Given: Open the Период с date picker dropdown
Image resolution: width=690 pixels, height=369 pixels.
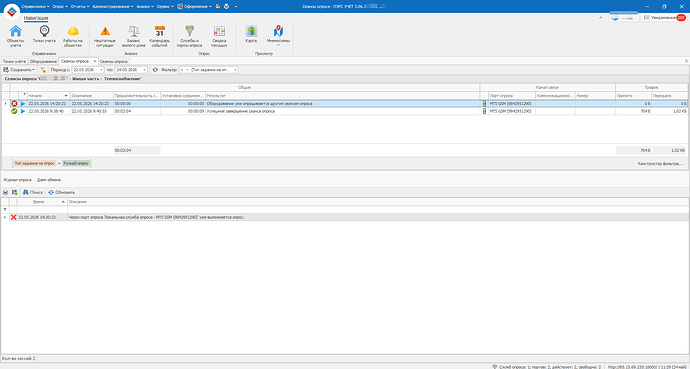Looking at the screenshot, I should pyautogui.click(x=102, y=70).
